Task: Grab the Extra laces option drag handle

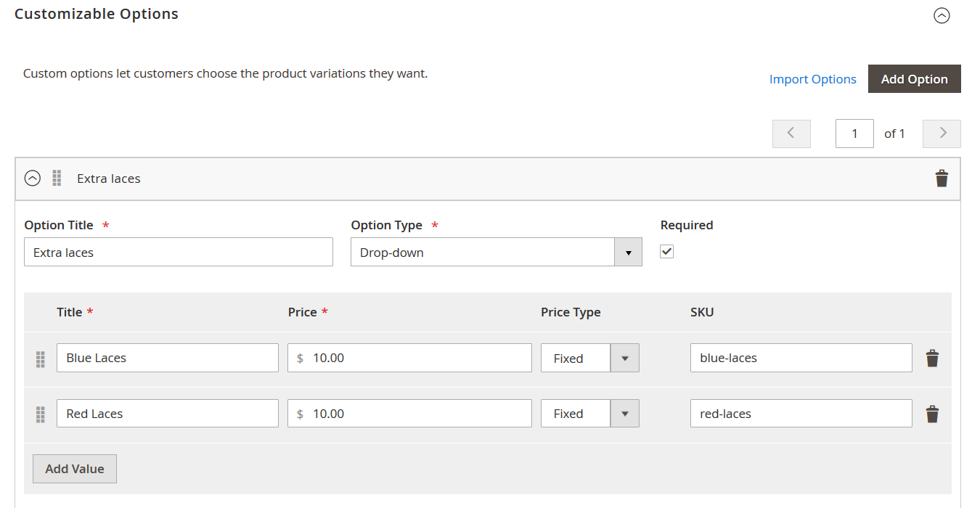Action: pos(57,178)
